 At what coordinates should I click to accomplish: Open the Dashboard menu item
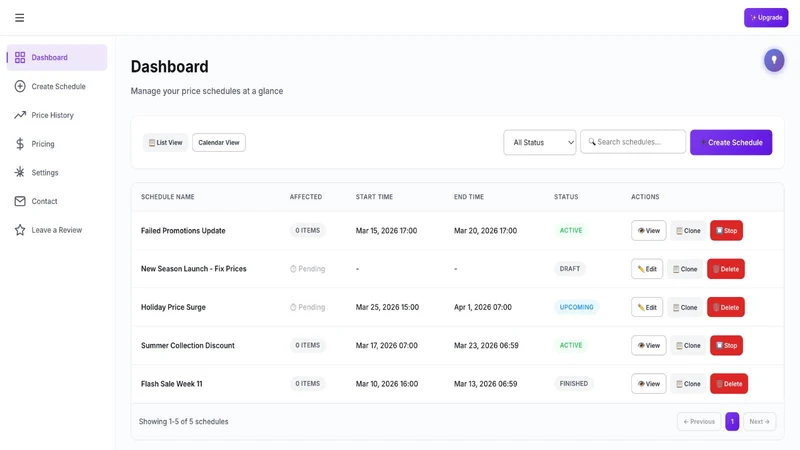57,57
